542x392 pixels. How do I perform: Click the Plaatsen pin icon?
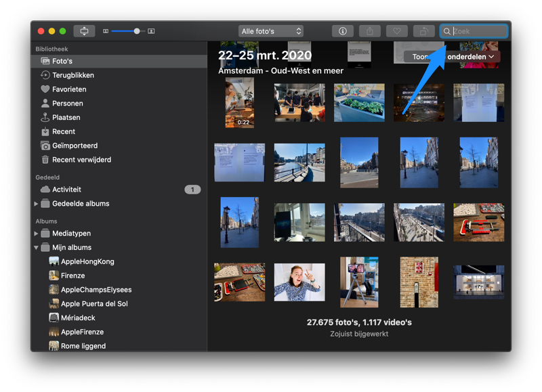(x=45, y=117)
